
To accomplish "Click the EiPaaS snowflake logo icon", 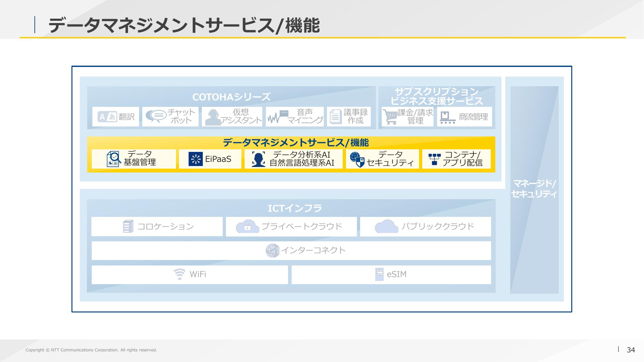I will coord(196,159).
